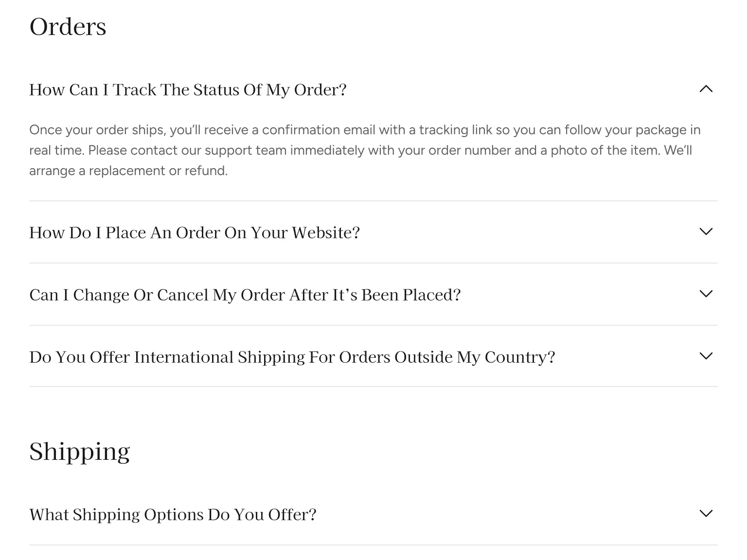Click the words 'tracking link' in the answer

click(448, 130)
